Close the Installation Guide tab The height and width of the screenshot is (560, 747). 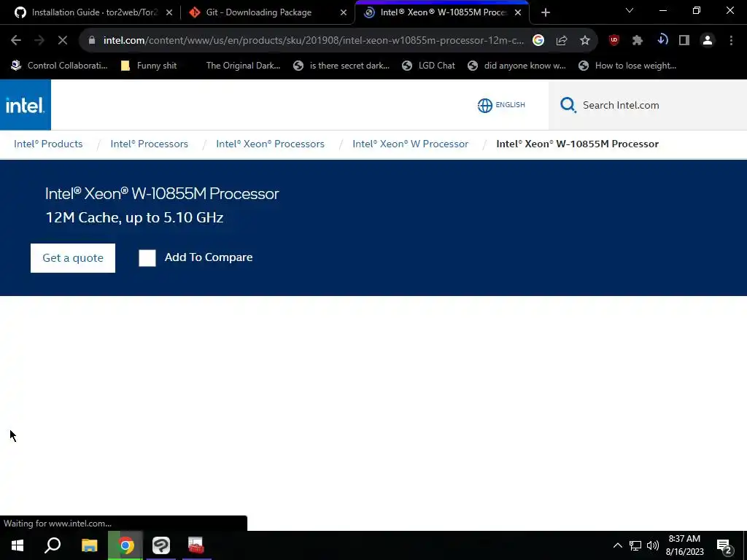click(169, 12)
